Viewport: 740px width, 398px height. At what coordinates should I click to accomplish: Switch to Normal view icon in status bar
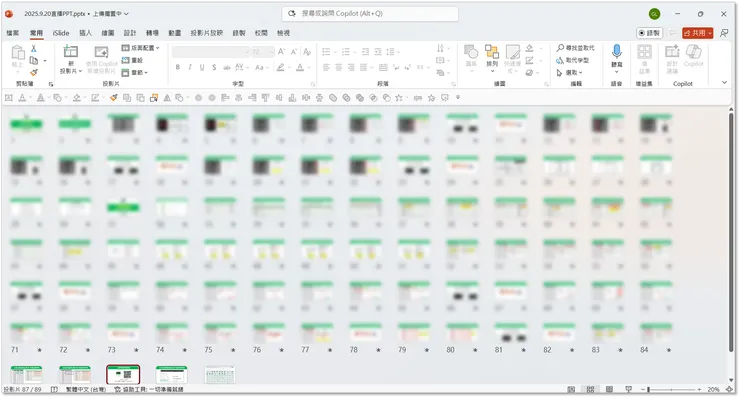click(571, 390)
